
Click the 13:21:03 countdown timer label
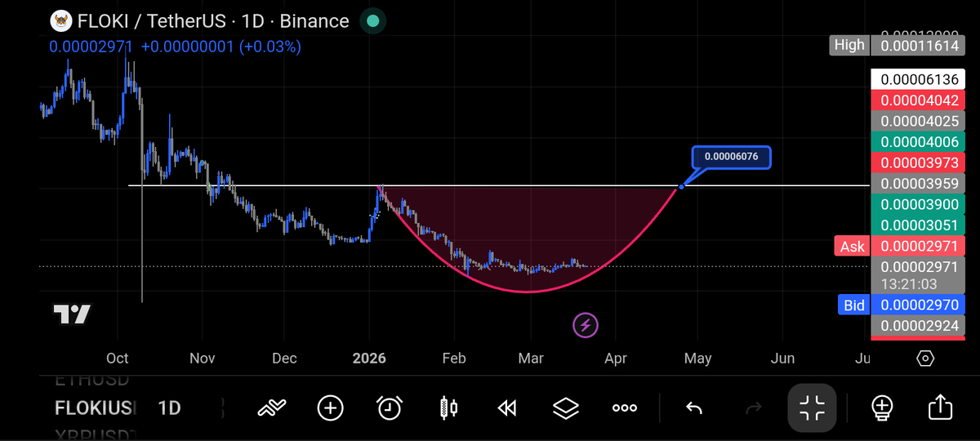pos(909,284)
